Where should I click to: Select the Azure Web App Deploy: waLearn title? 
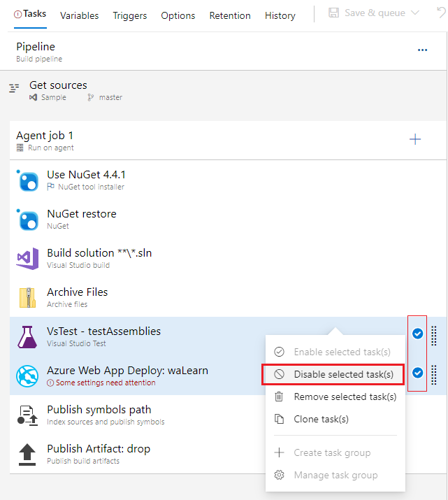click(x=127, y=370)
